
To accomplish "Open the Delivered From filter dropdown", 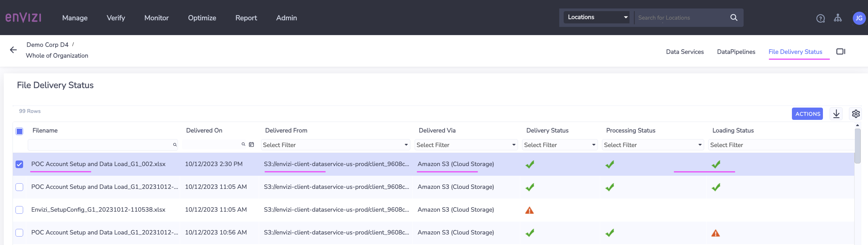I will point(335,145).
